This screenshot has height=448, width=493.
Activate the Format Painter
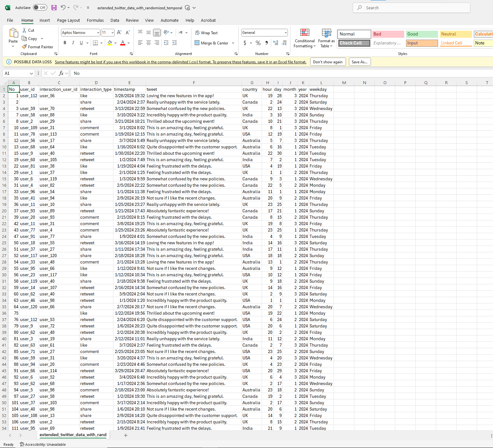point(37,47)
